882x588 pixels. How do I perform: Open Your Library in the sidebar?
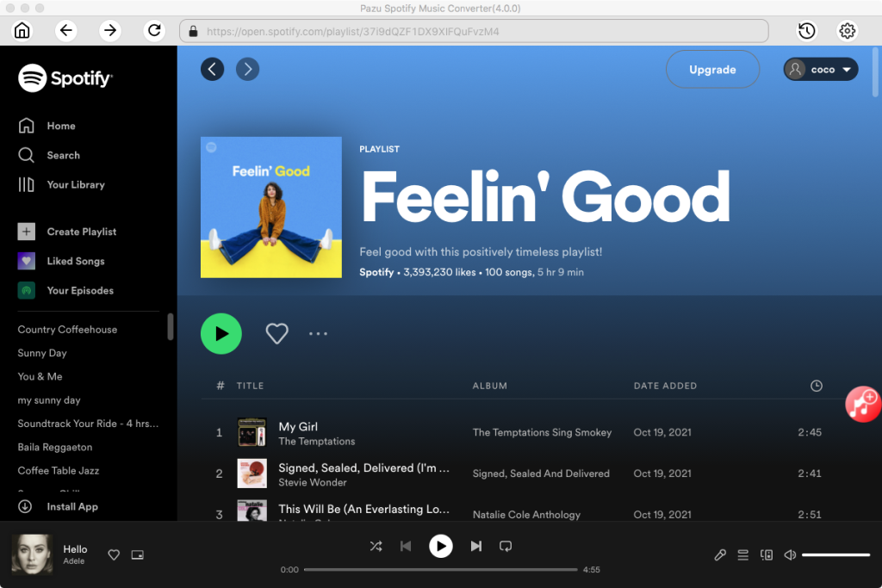pos(75,184)
